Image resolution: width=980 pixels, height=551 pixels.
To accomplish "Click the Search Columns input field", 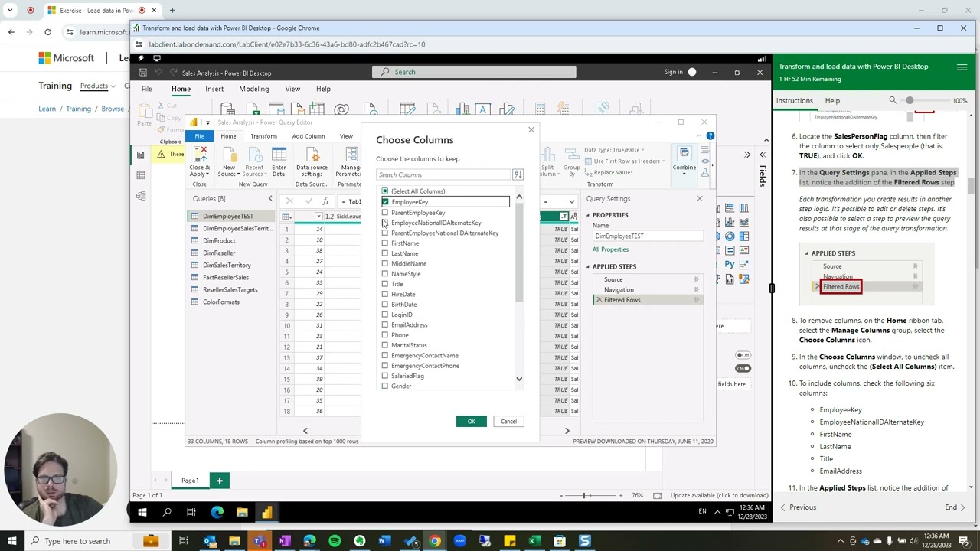I will [443, 174].
